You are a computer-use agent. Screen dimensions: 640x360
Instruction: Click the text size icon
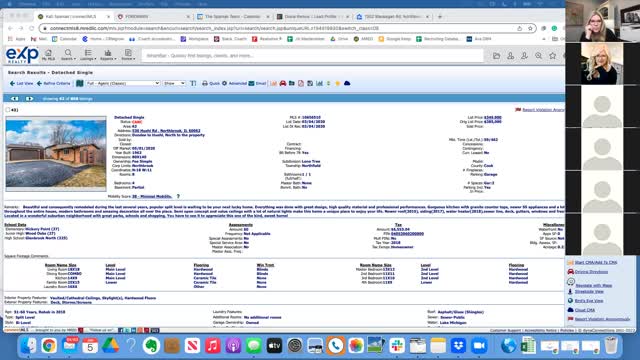[193, 83]
